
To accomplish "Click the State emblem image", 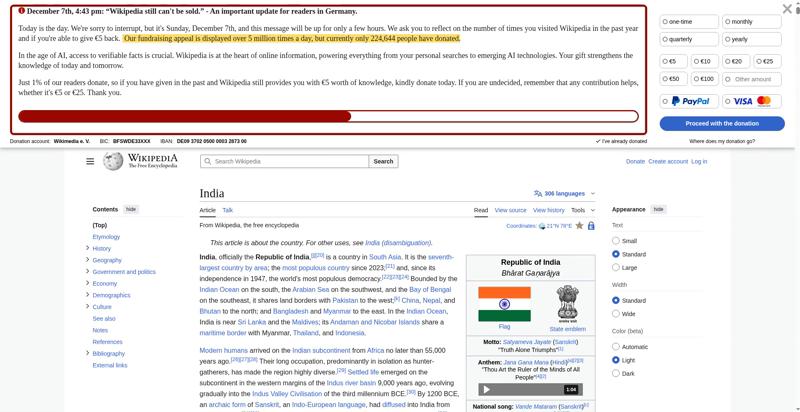I will point(567,302).
